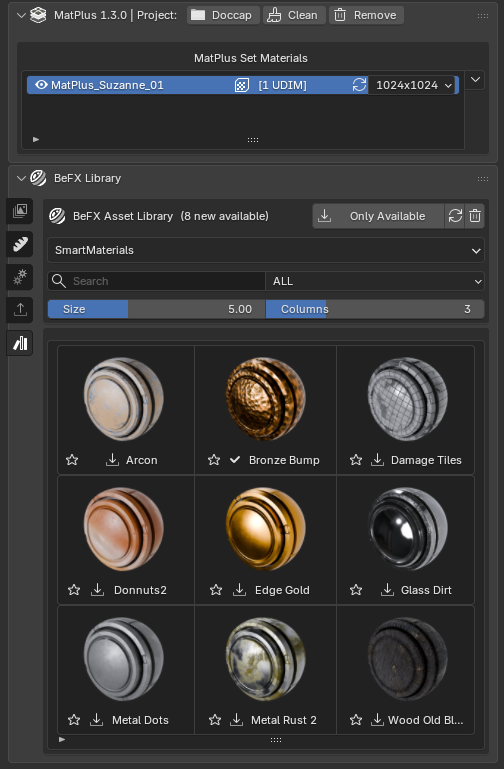Open the images library sidebar tab

[x=20, y=211]
